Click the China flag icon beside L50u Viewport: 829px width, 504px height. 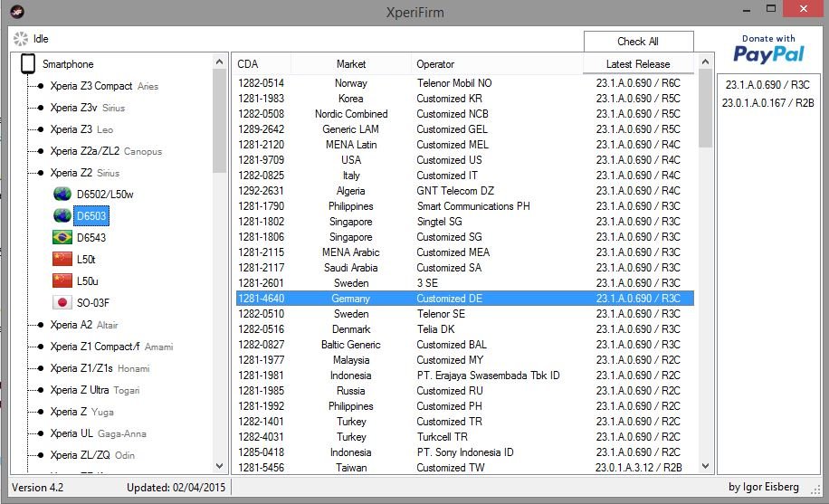(x=62, y=281)
